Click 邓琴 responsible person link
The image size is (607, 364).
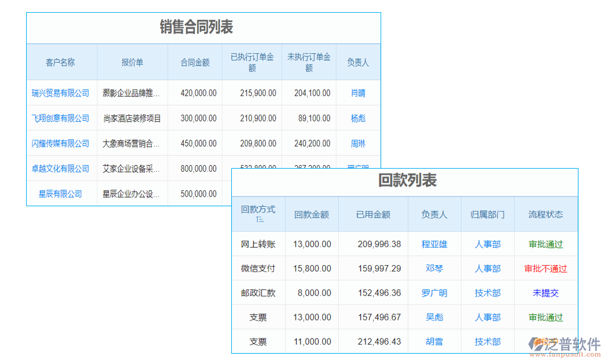point(434,268)
